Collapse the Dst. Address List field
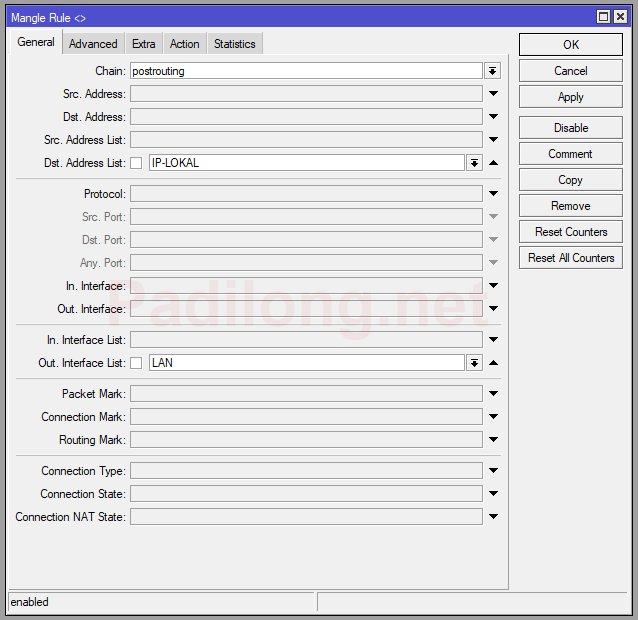 click(493, 163)
